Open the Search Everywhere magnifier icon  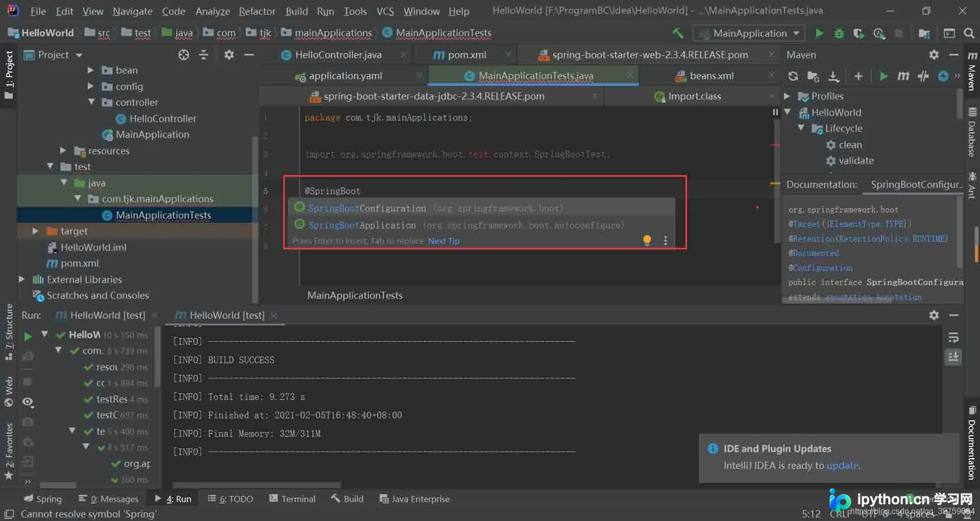click(x=969, y=33)
